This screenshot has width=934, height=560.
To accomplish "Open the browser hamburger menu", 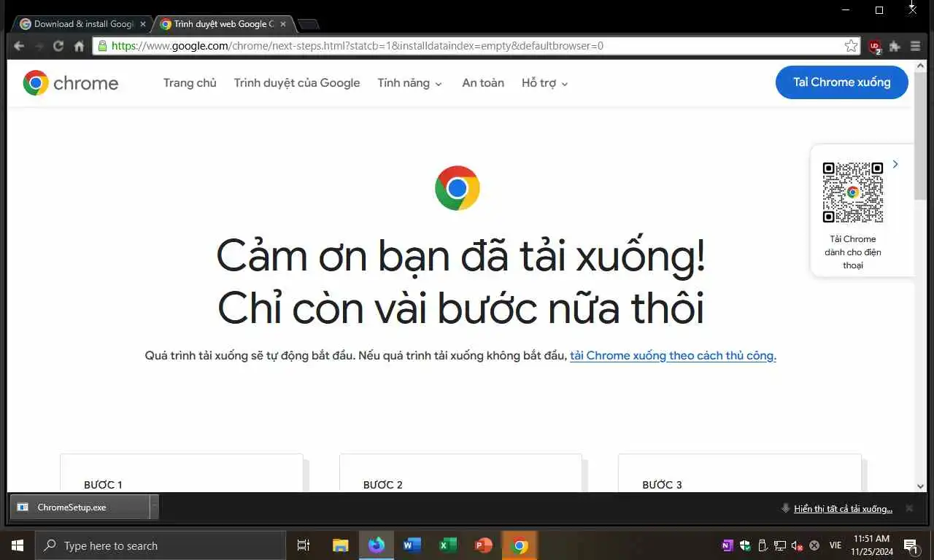I will point(915,46).
